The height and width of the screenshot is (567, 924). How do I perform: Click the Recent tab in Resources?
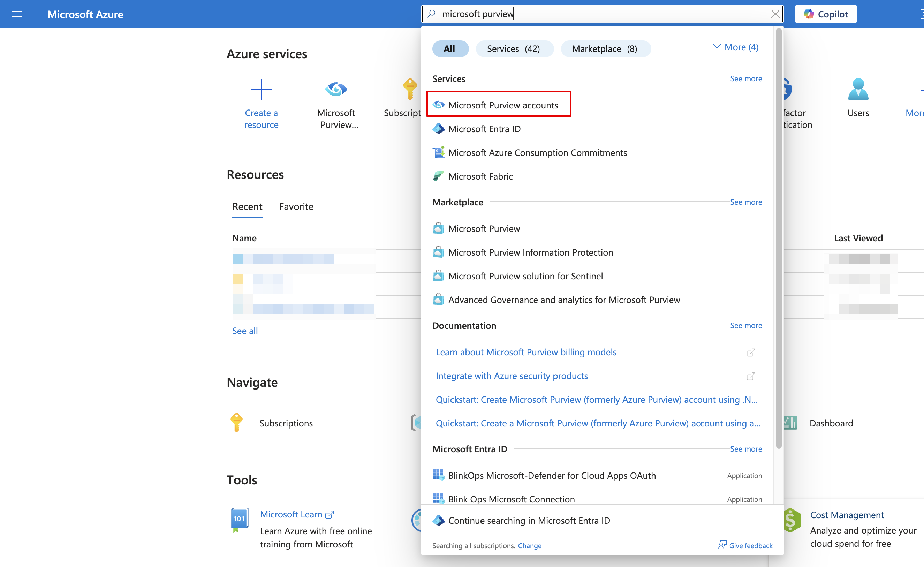pos(246,206)
